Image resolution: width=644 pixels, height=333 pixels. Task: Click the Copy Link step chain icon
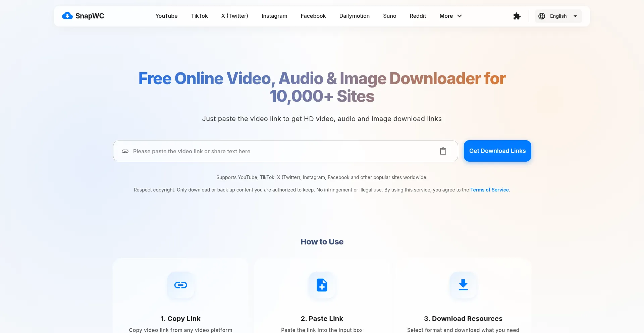tap(181, 285)
